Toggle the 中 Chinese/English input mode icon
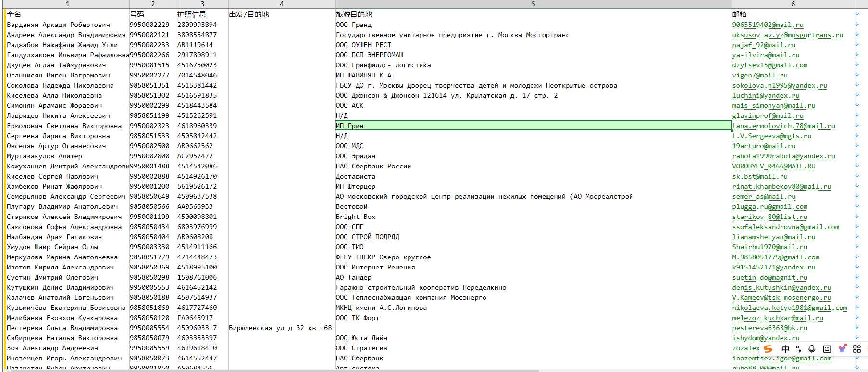868x372 pixels. [x=785, y=349]
